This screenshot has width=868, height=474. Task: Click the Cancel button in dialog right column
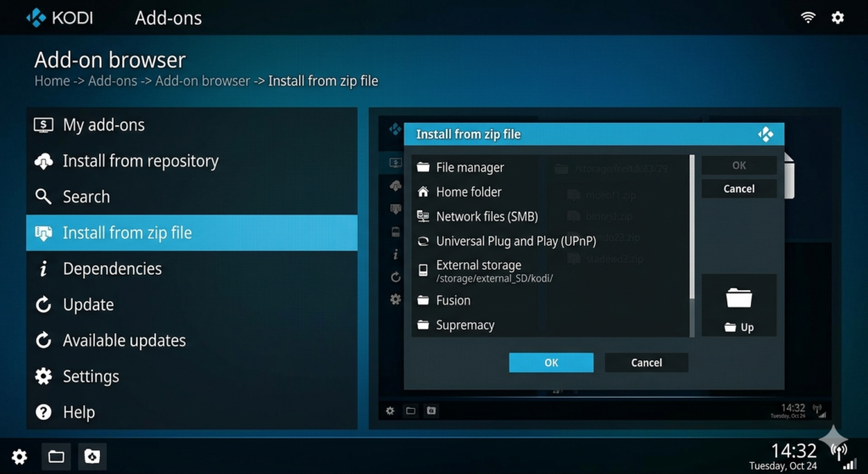739,189
